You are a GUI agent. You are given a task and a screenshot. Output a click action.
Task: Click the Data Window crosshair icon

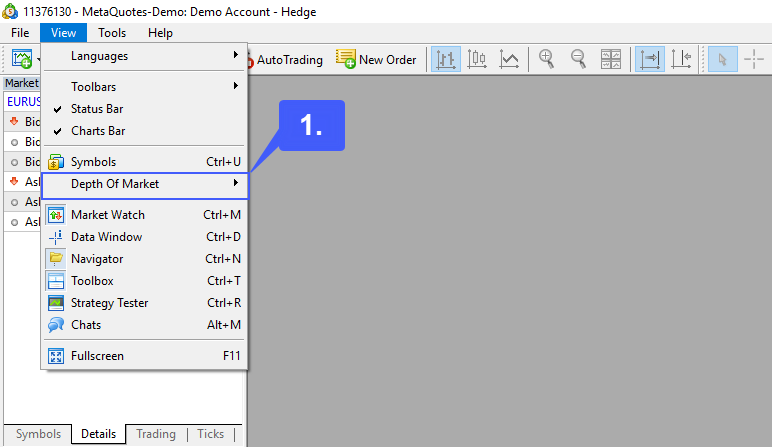(56, 237)
